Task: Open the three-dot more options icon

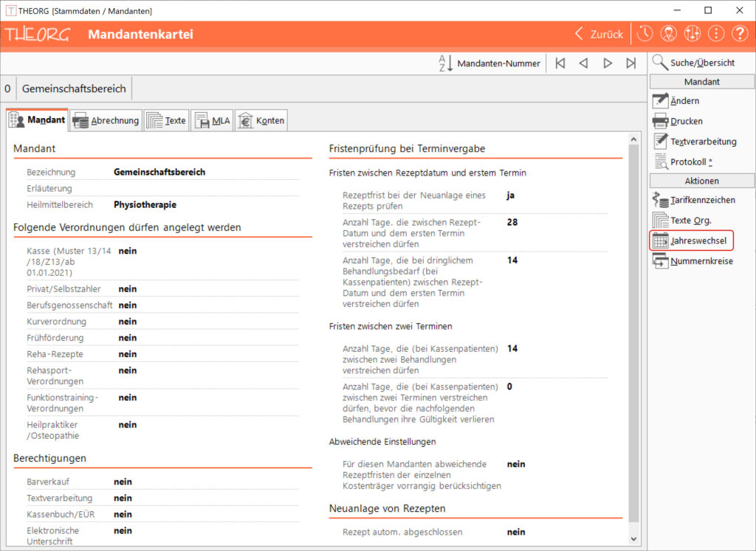Action: tap(716, 34)
